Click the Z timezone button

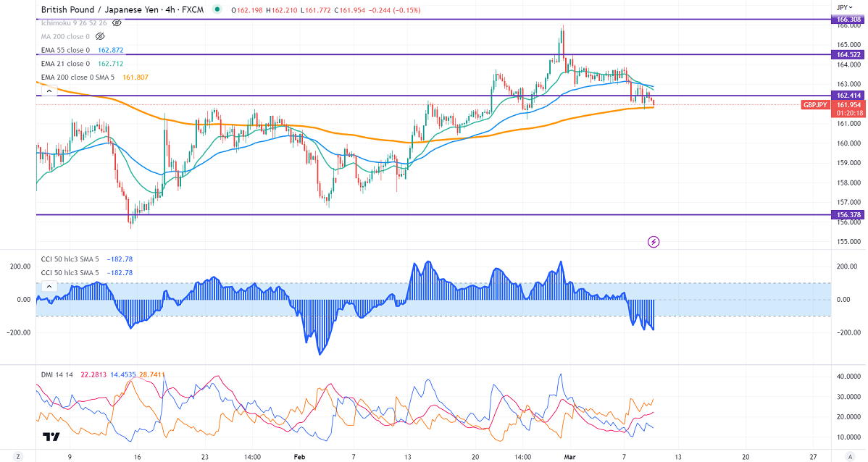(x=20, y=457)
